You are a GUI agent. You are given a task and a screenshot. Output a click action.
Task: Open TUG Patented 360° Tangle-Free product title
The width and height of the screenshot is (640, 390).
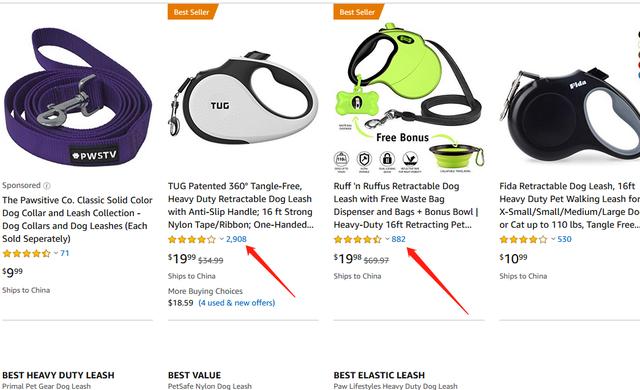tap(241, 205)
